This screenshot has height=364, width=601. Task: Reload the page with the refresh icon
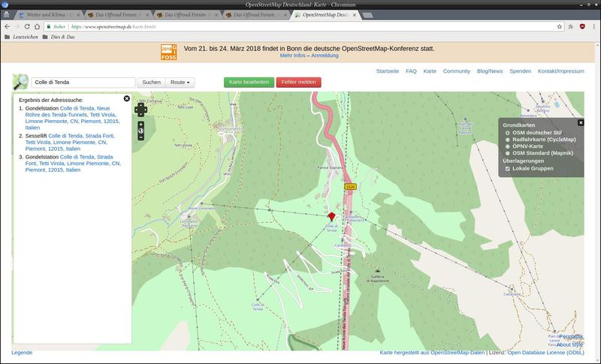[x=27, y=27]
